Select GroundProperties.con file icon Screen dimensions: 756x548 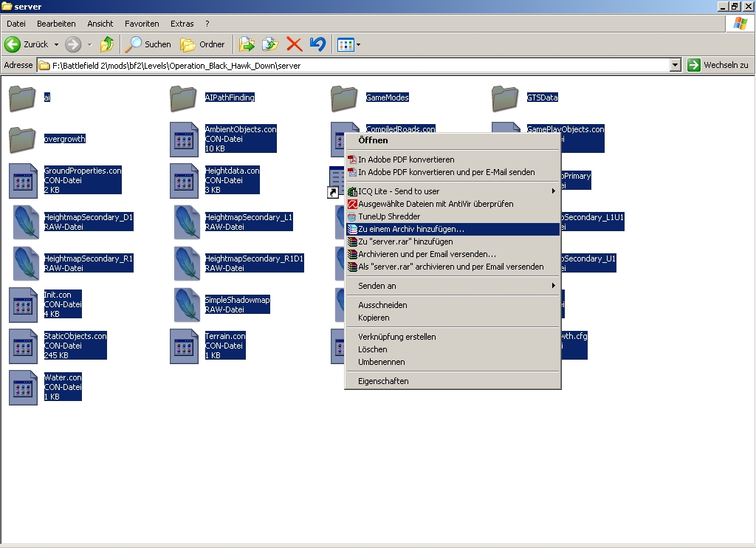coord(23,182)
